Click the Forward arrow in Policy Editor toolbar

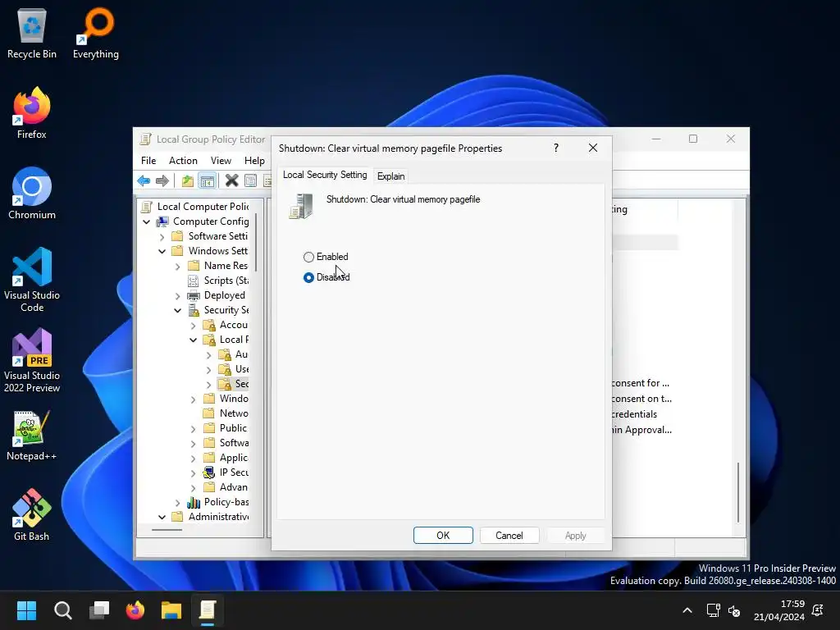[162, 180]
